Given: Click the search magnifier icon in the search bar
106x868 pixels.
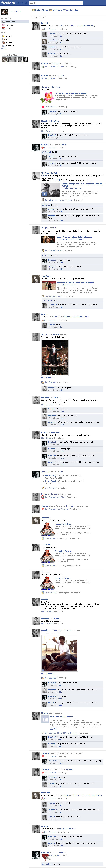Looking at the screenshot, I should 81,3.
